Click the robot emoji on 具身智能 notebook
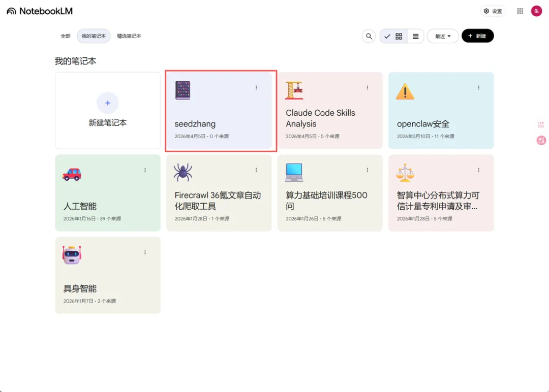This screenshot has height=392, width=549. [72, 255]
